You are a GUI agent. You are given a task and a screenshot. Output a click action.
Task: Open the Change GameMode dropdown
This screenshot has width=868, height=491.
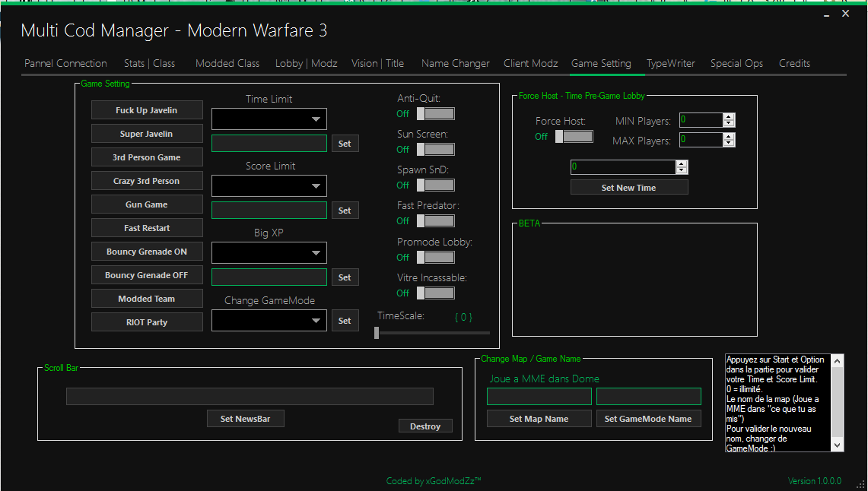[269, 320]
